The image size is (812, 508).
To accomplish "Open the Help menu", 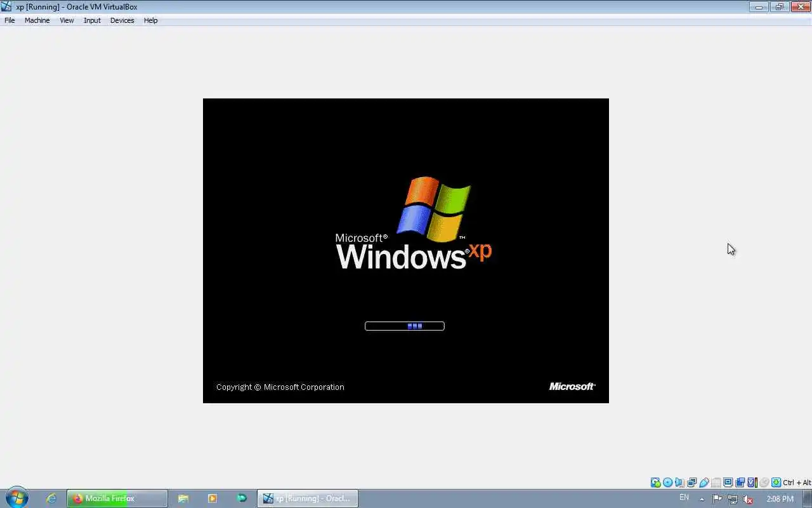I will [x=150, y=20].
